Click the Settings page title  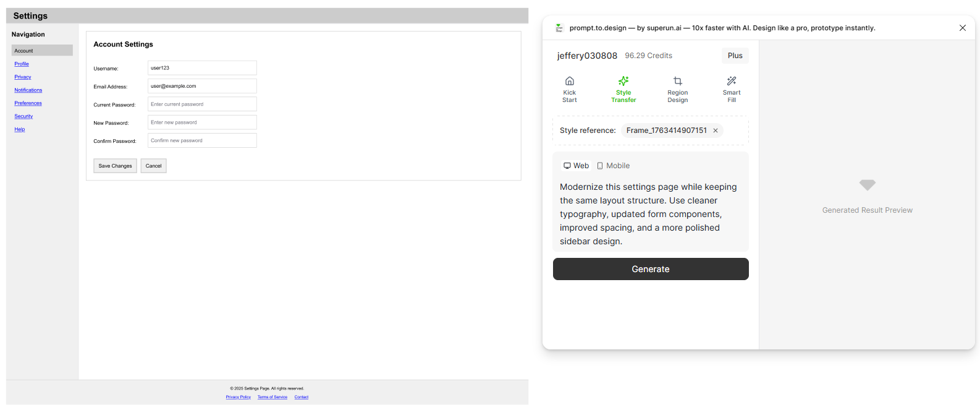click(x=30, y=16)
